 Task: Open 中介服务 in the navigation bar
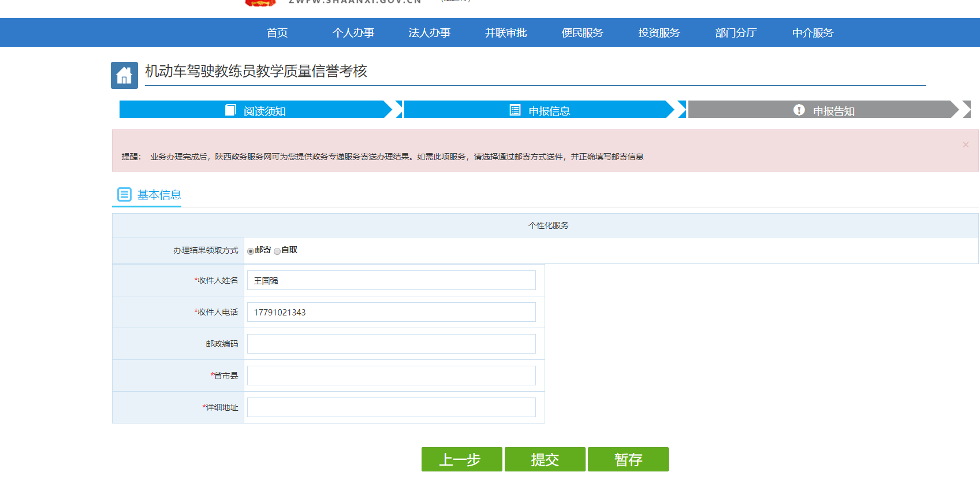[x=813, y=33]
